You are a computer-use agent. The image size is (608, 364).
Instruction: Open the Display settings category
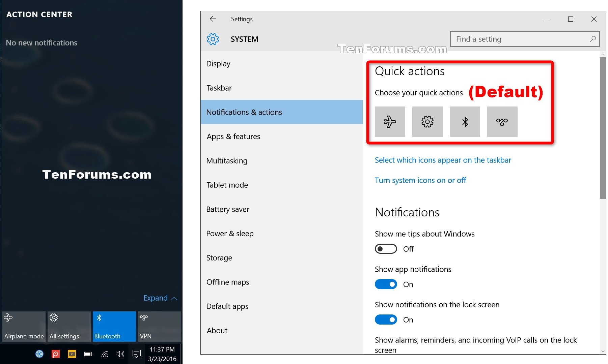click(281, 64)
